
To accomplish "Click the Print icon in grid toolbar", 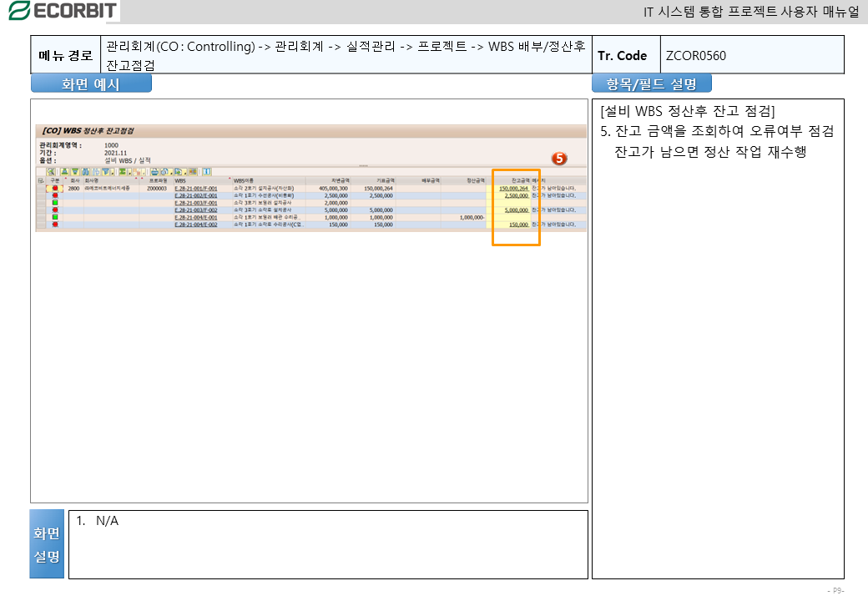I will (x=154, y=171).
